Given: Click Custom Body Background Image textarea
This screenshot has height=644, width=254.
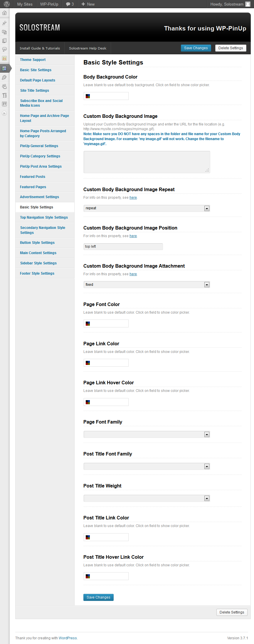Looking at the screenshot, I should tap(147, 162).
